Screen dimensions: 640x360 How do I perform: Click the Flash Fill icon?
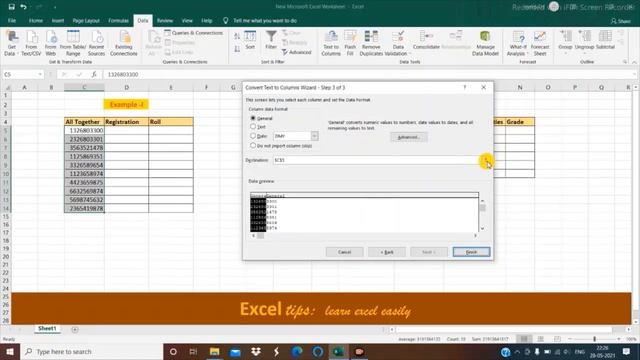pos(350,43)
